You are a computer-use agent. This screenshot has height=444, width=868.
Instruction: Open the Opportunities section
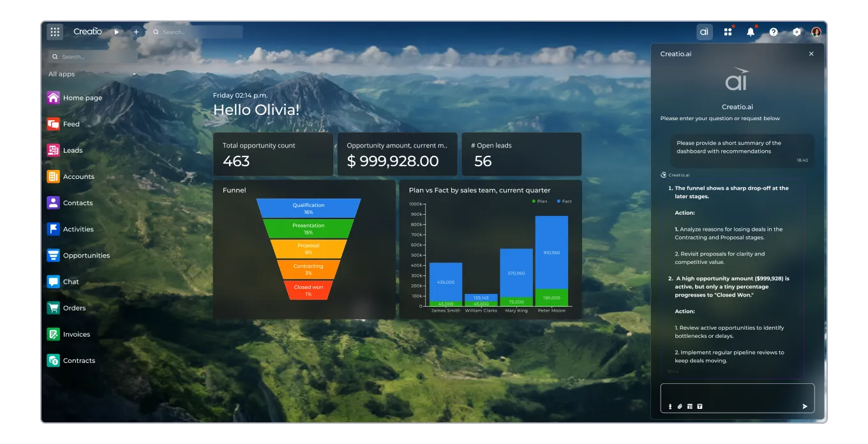point(79,255)
